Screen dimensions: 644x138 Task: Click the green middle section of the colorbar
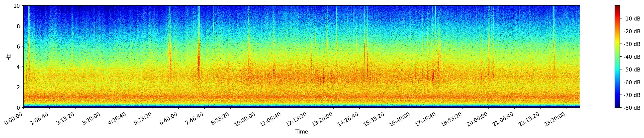coord(617,56)
